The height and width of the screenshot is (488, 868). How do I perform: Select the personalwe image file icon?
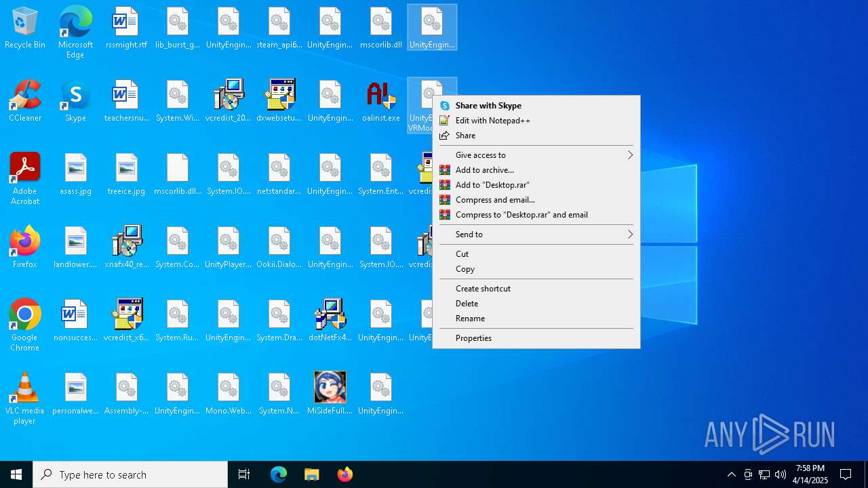click(x=75, y=394)
